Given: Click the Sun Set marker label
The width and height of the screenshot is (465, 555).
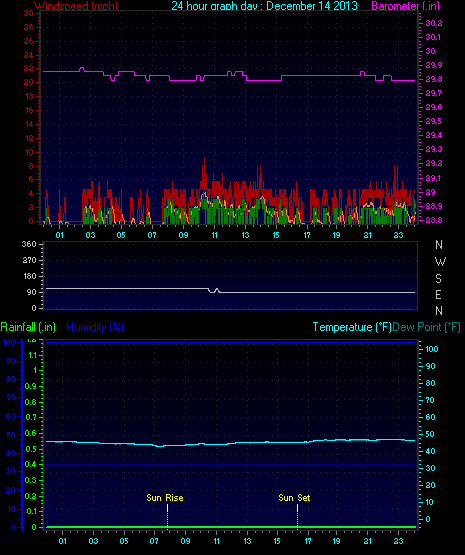Looking at the screenshot, I should (x=294, y=498).
